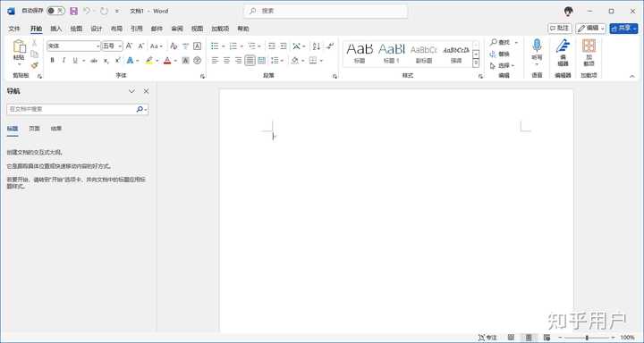Click the Copy icon in clipboard group
644x343 pixels.
[x=35, y=54]
